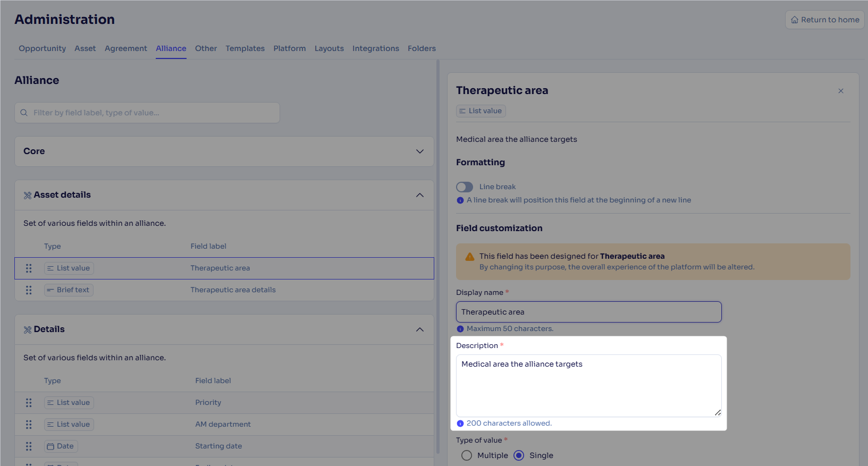Click drag handle for Therapeutic area details row
Image resolution: width=868 pixels, height=466 pixels.
(29, 290)
